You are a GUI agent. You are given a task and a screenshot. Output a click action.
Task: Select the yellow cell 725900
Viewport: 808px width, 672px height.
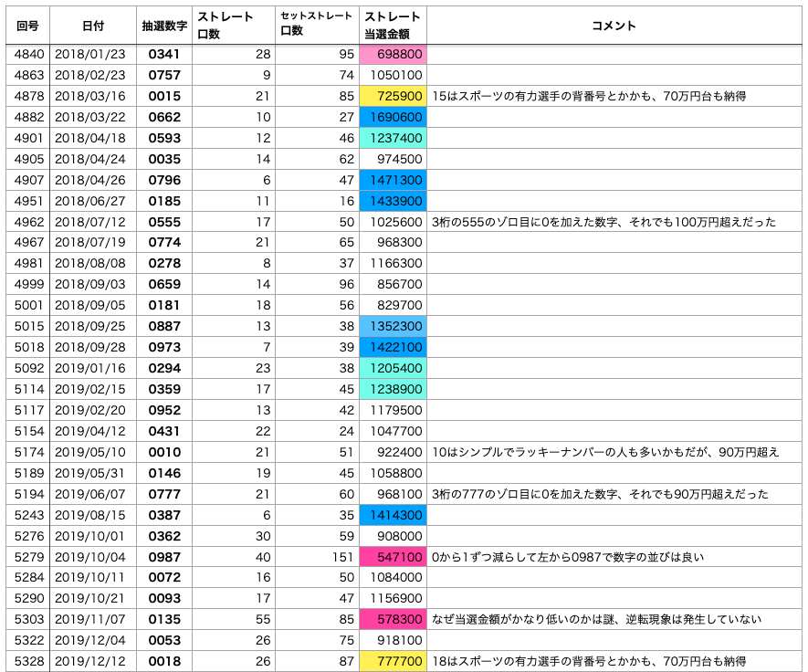pos(393,97)
